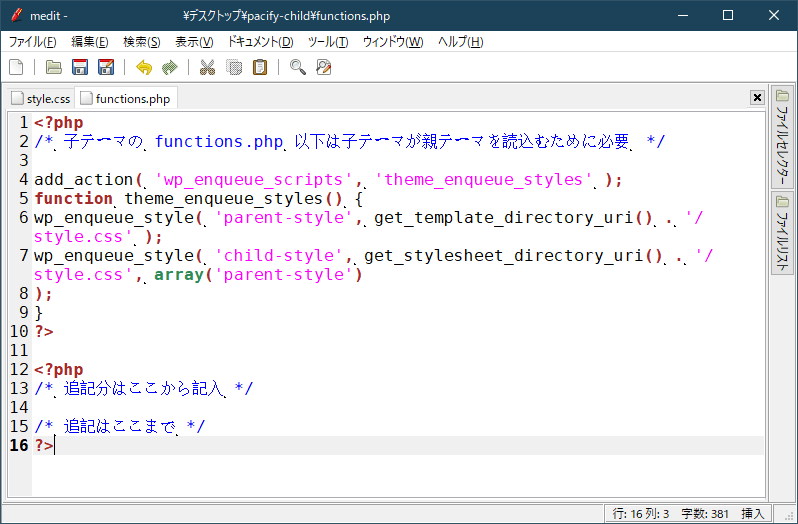Open the ドキュメント(D) menu
Screen dimensions: 798x524
[261, 42]
